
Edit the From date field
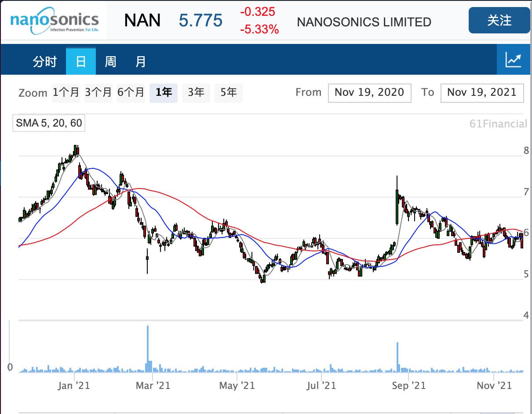(369, 93)
